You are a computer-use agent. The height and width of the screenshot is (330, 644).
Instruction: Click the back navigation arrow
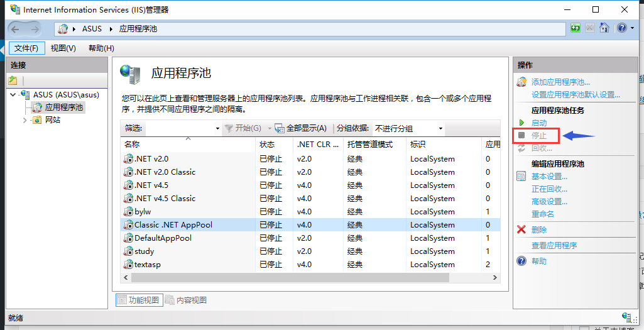[x=16, y=29]
